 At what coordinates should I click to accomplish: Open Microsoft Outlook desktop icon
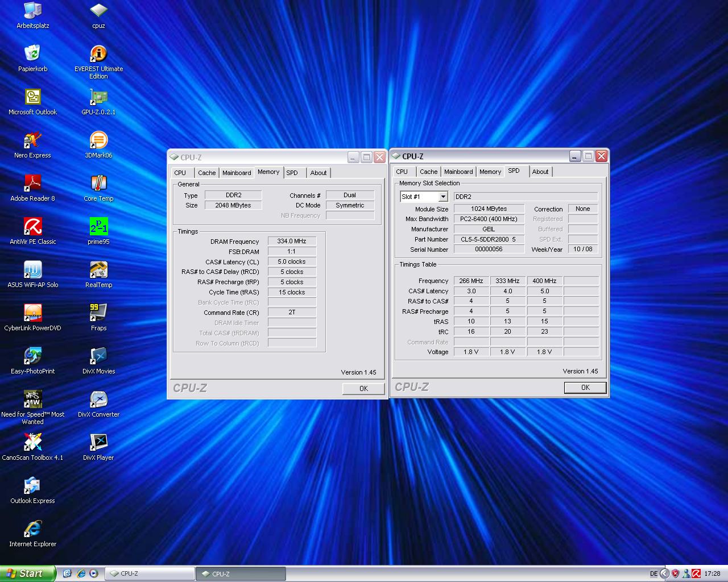pyautogui.click(x=32, y=102)
